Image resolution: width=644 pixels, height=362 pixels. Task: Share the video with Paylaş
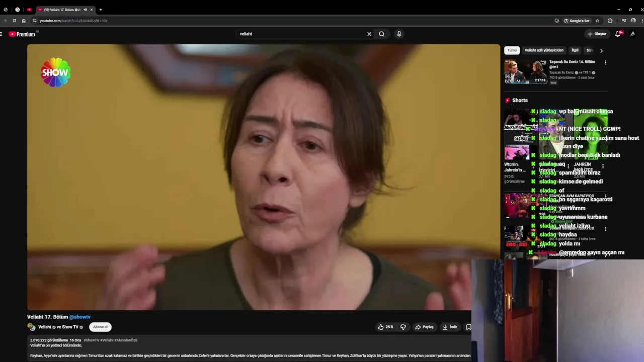(x=424, y=327)
